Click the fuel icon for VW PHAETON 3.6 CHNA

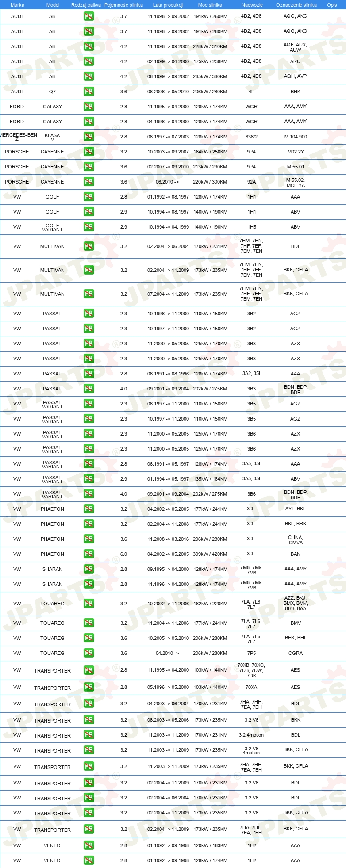[x=88, y=539]
